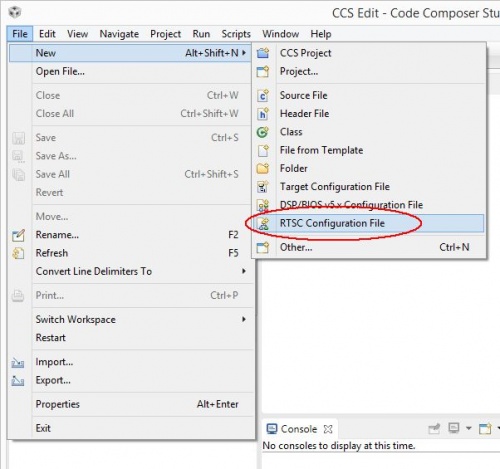Click the green Class icon

263,132
